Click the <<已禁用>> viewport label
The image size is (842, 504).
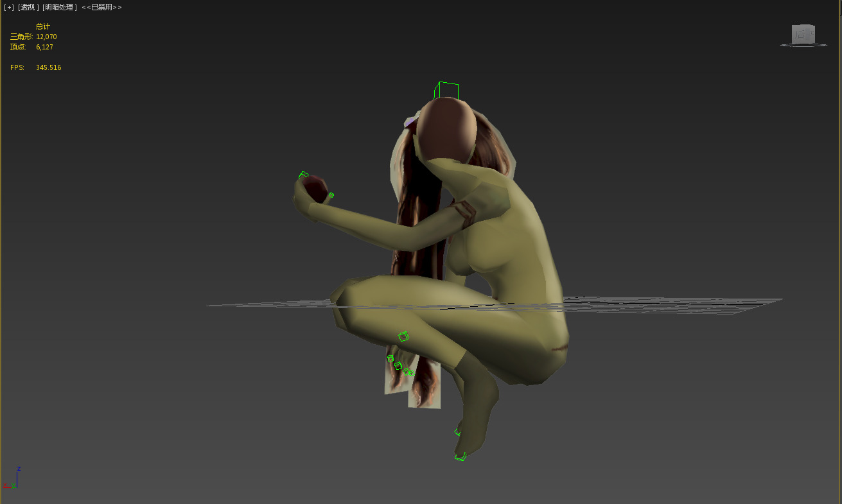pos(101,7)
